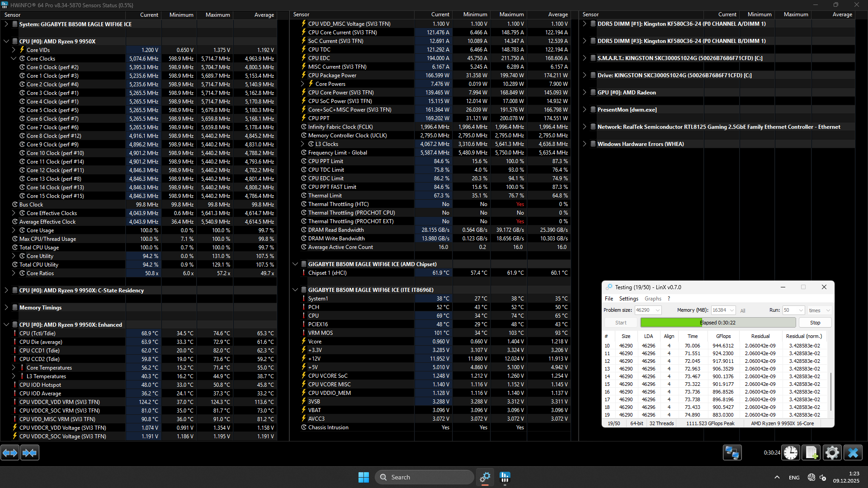Expand the GPU [#0] AMD Radeon sensor group
868x488 pixels.
coord(585,93)
